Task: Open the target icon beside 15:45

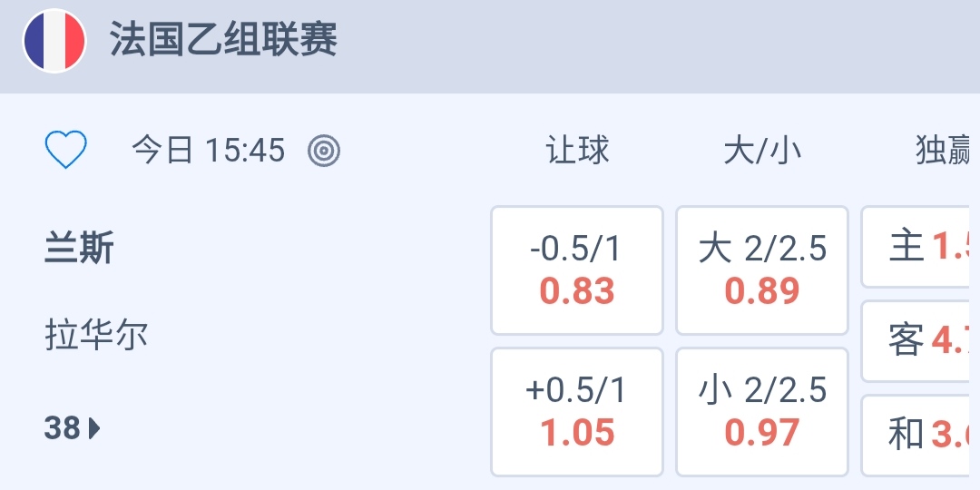Action: point(324,150)
